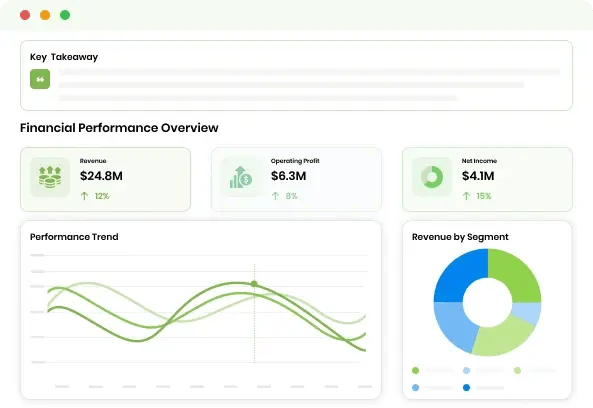Open the Net Income $4.1M card
The width and height of the screenshot is (593, 408).
487,179
